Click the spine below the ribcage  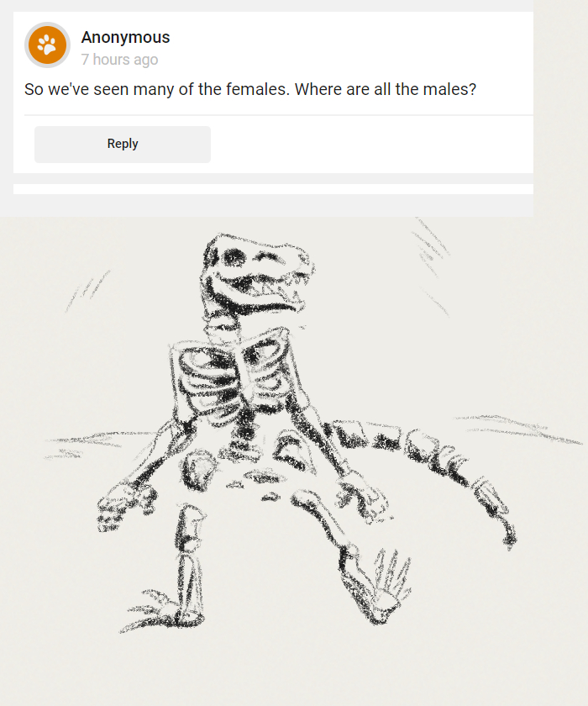coord(245,432)
